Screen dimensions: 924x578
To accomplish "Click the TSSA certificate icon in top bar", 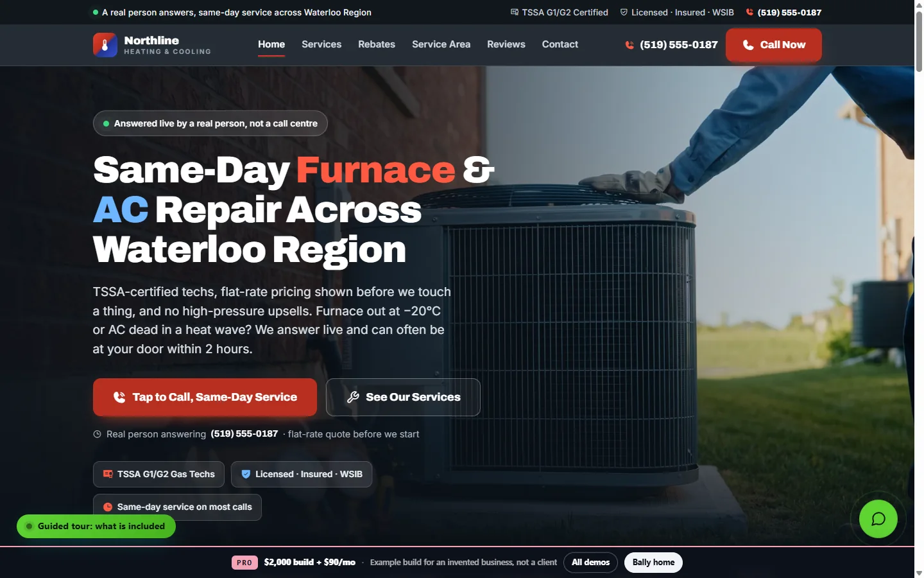I will (515, 12).
